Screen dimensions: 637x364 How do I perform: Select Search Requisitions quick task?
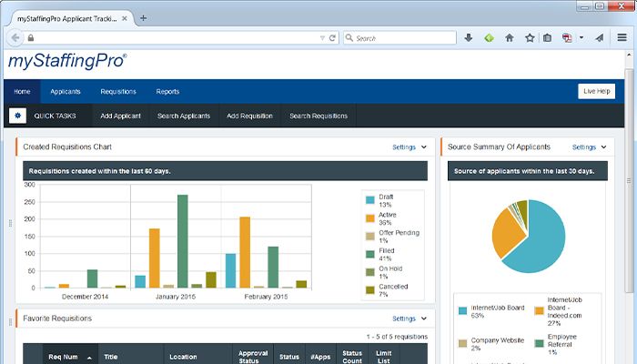tap(318, 116)
